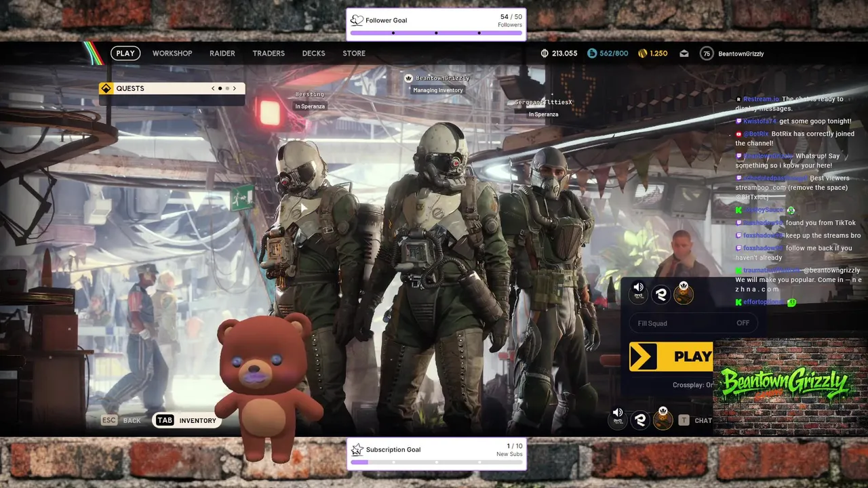Click the Beesting player nameplate

point(310,100)
